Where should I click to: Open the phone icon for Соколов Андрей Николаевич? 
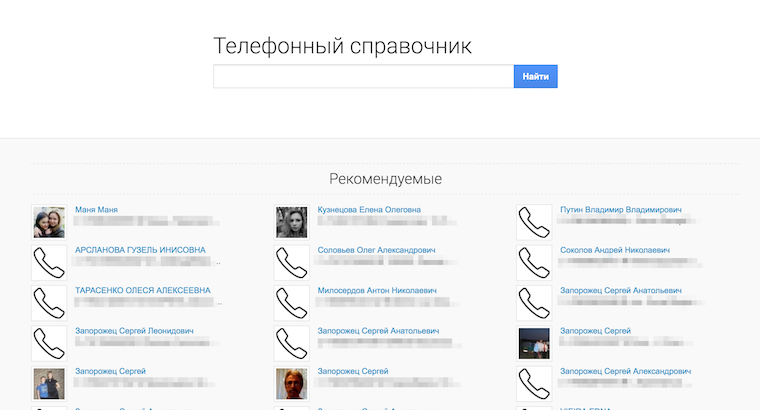[x=534, y=263]
